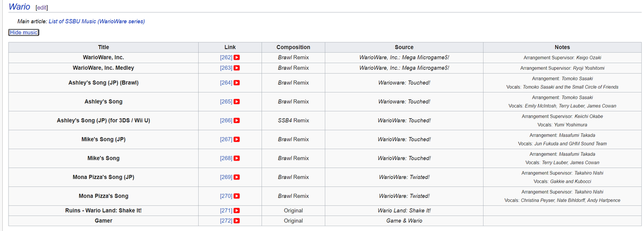Edit the Wario section
The height and width of the screenshot is (231, 644).
pyautogui.click(x=41, y=7)
